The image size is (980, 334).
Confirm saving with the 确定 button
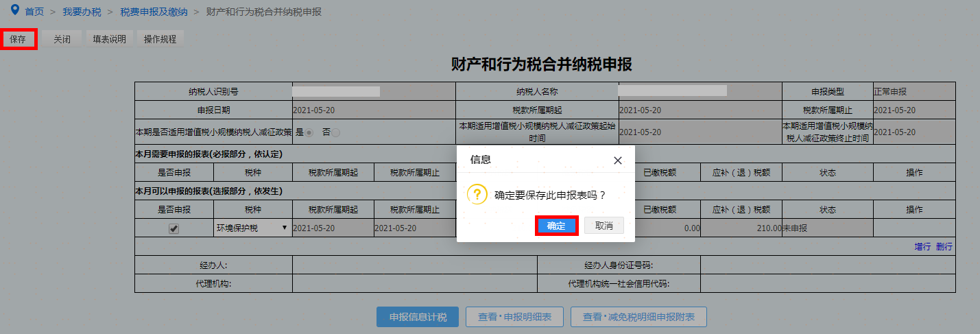[556, 226]
